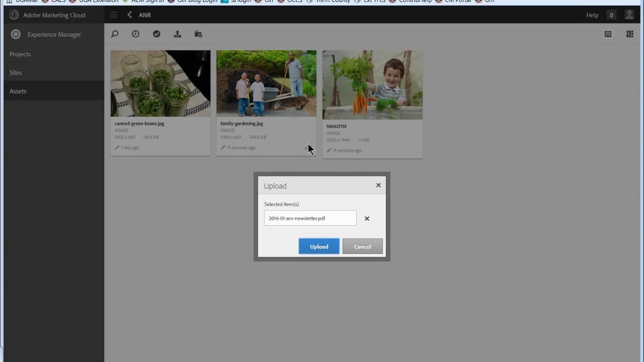This screenshot has height=362, width=644.
Task: Click the Experience Manager round icon
Action: point(16,34)
